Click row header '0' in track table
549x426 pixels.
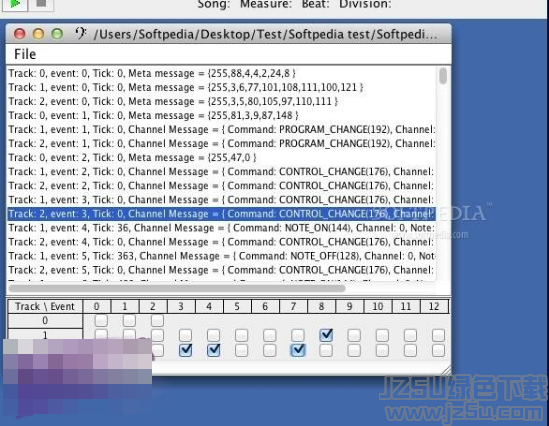coord(45,320)
